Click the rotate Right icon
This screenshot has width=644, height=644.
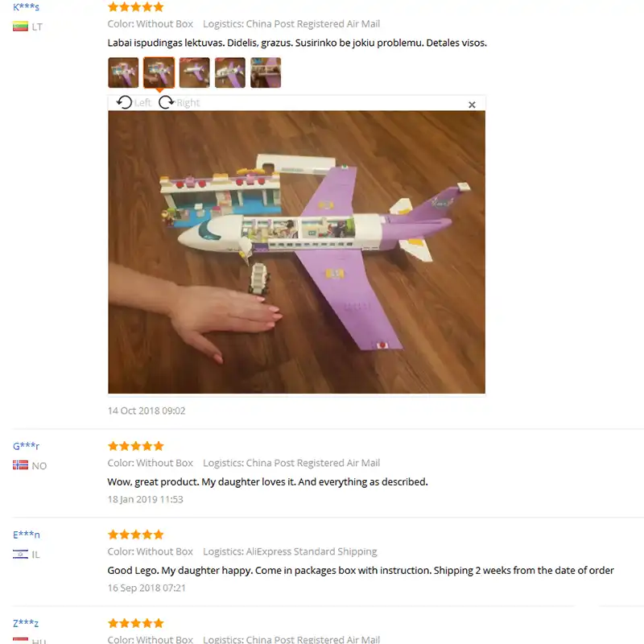click(x=167, y=102)
